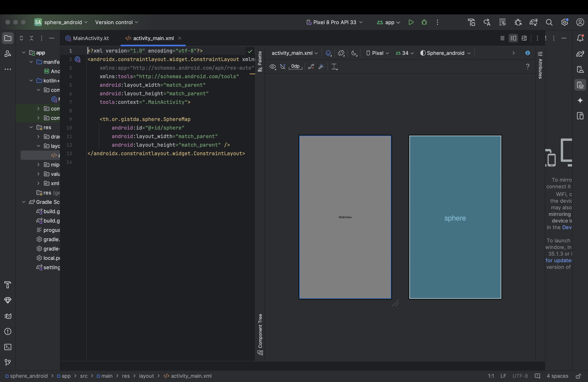
Task: Run the app with the green play button
Action: coord(411,22)
